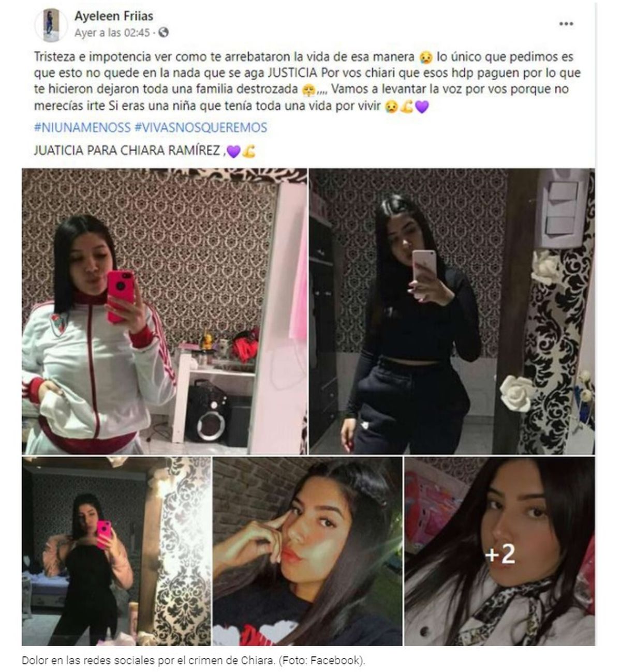Viewport: 621px width, 672px height.
Task: Click the photo caption about Chiara
Action: coord(193,661)
